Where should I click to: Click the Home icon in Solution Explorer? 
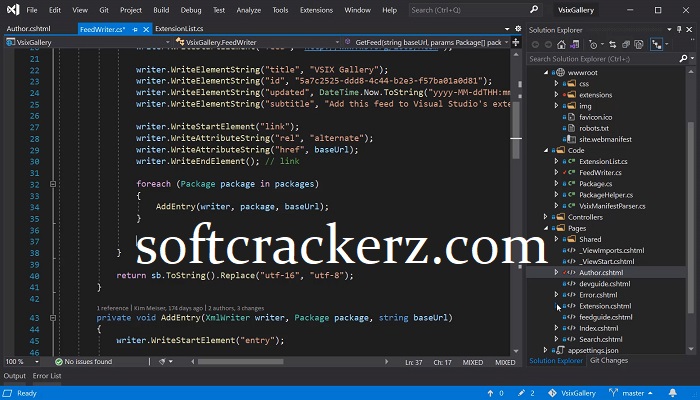[x=561, y=44]
